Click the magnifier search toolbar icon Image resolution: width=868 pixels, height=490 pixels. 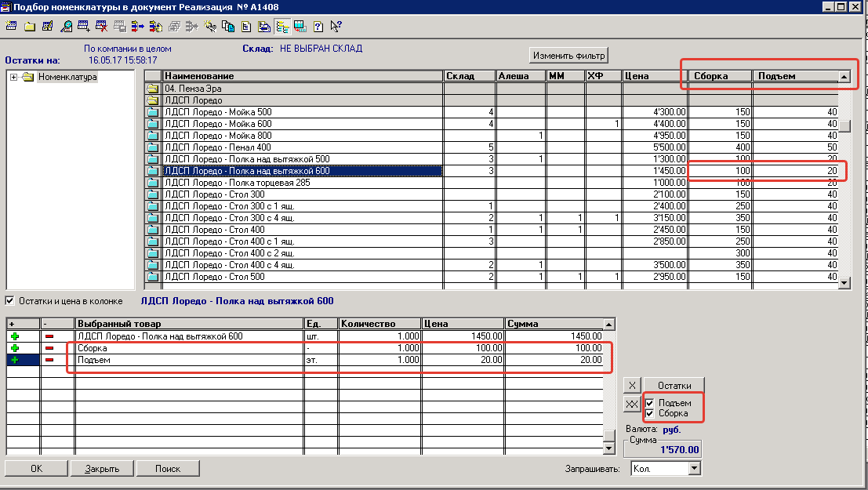point(66,27)
